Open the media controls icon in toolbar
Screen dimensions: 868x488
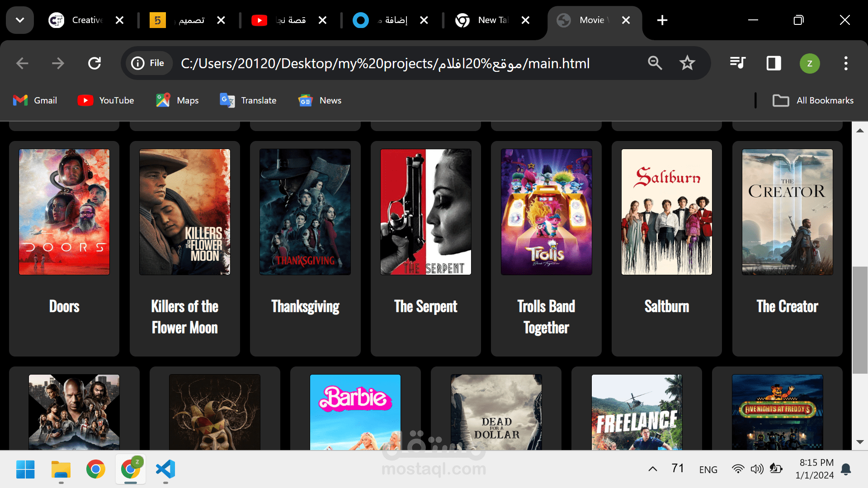tap(737, 63)
